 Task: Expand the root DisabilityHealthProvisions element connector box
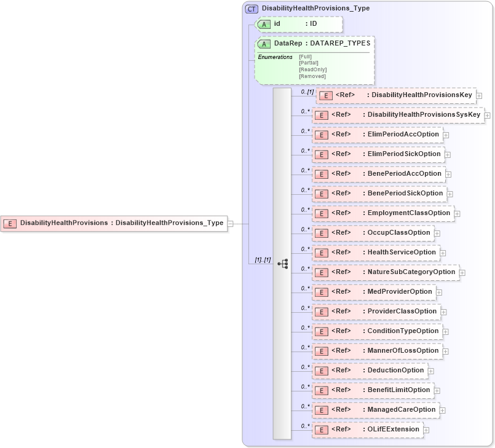coord(230,222)
